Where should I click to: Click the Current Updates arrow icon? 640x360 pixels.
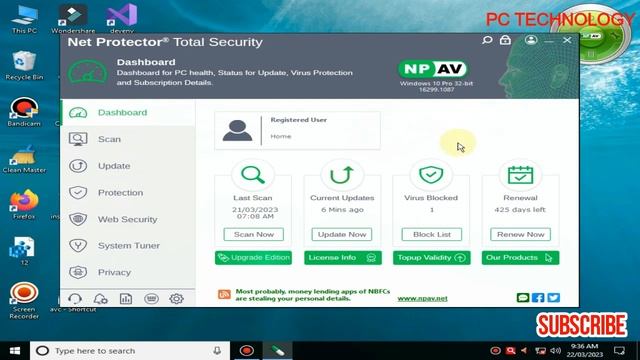tap(342, 175)
